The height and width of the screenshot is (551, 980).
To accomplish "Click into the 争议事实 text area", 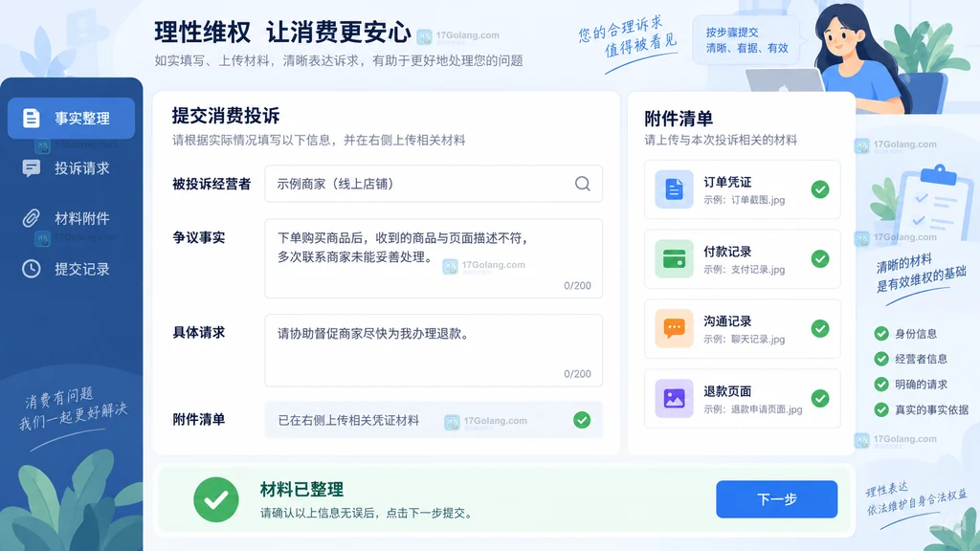I will 434,258.
